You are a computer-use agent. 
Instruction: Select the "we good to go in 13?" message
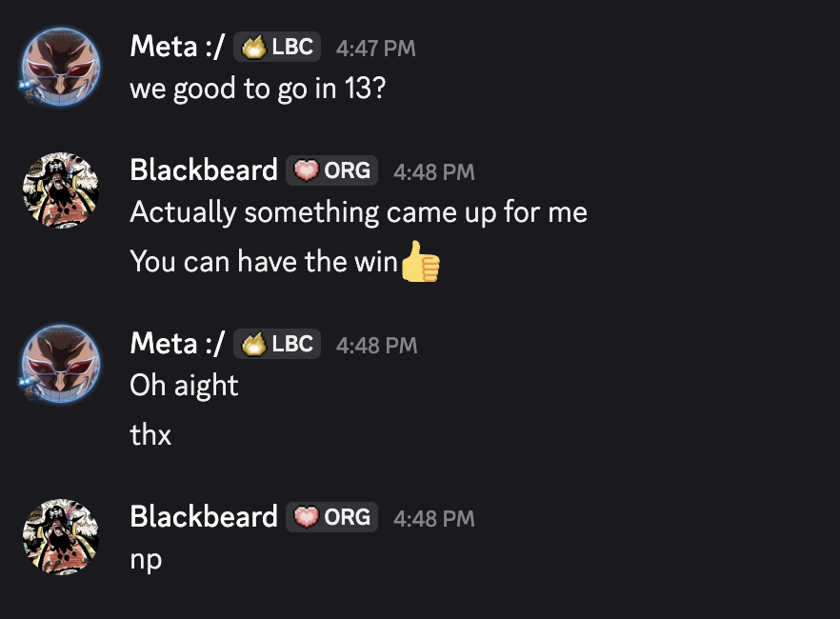tap(257, 90)
